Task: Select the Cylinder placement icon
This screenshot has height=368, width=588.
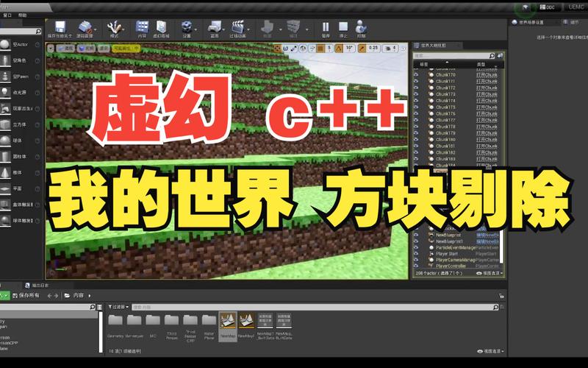Action: coord(5,157)
